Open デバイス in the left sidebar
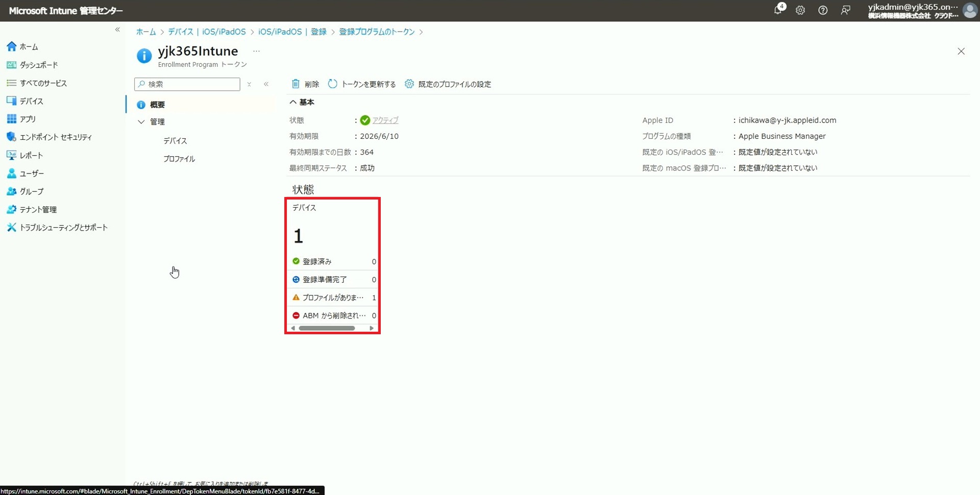This screenshot has height=495, width=980. point(26,101)
